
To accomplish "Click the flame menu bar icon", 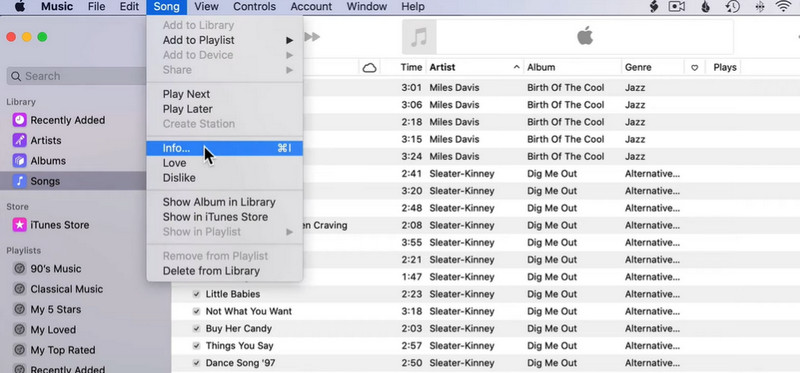I will pyautogui.click(x=706, y=7).
